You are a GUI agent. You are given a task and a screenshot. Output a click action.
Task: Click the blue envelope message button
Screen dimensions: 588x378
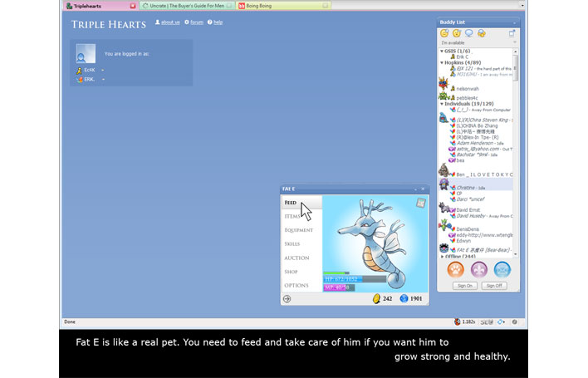tap(502, 269)
